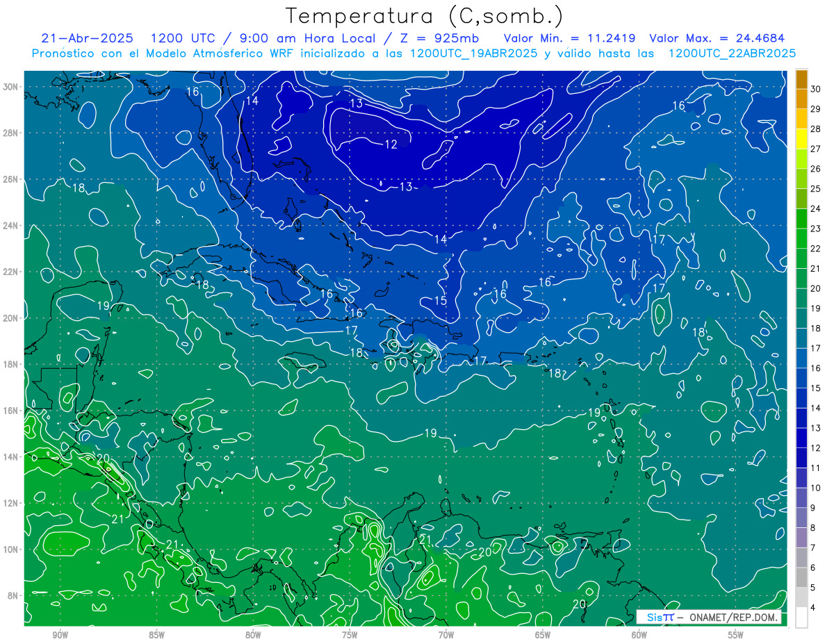Select the white bottom colorbar swatch
The width and height of the screenshot is (834, 644).
801,618
